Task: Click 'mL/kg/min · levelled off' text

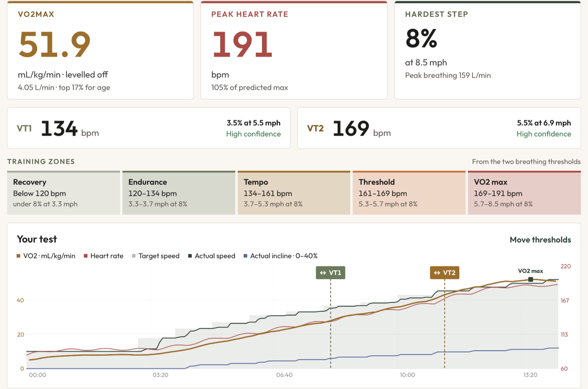Action: point(63,75)
